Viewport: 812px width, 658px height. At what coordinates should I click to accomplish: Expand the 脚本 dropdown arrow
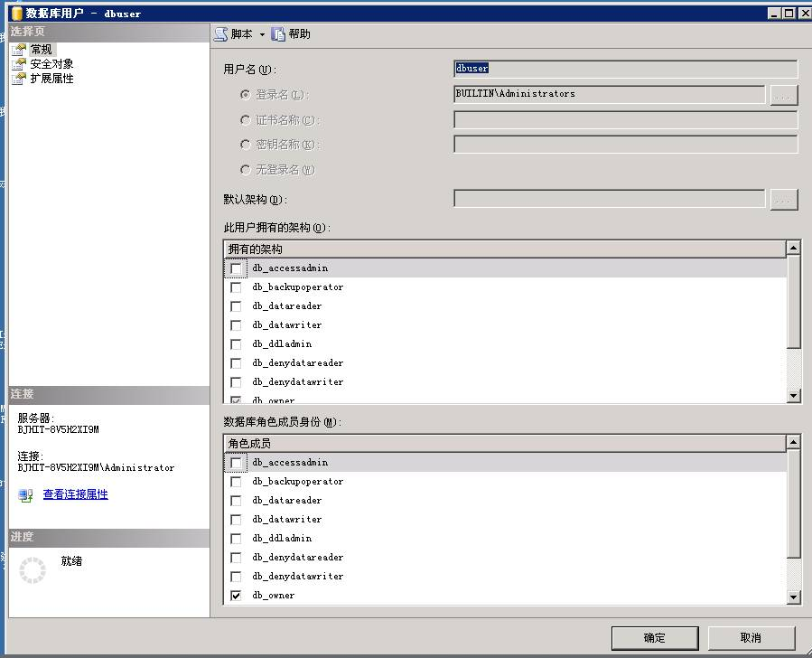coord(262,34)
